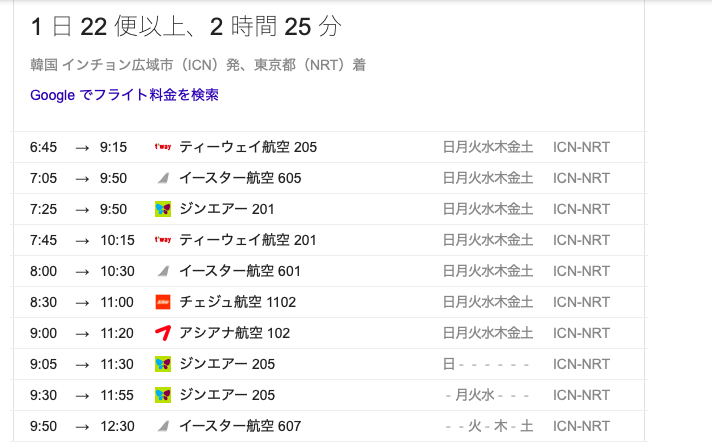Screen dimensions: 712x442
Task: Select ティーウェイ航空 205 flight name
Action: (248, 147)
